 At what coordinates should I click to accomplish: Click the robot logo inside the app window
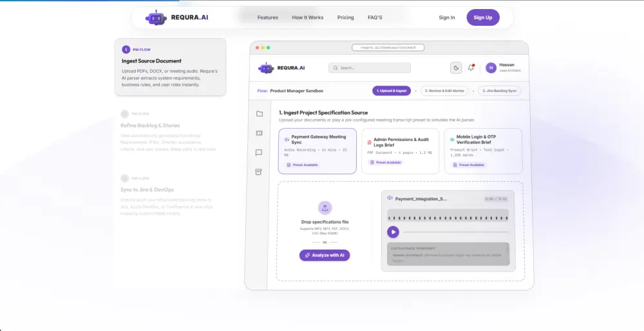click(266, 68)
